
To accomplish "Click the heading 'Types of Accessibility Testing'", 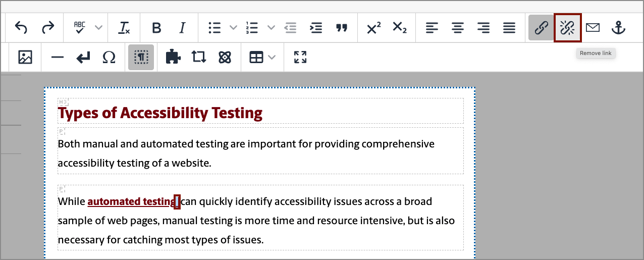I will click(160, 113).
